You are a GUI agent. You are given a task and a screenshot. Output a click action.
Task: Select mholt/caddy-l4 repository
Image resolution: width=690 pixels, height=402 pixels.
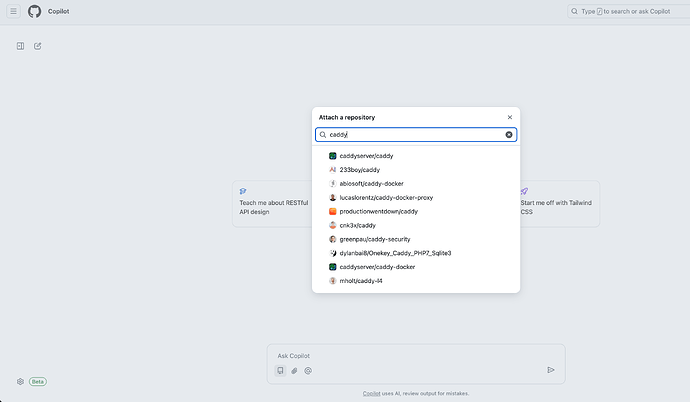(416, 281)
